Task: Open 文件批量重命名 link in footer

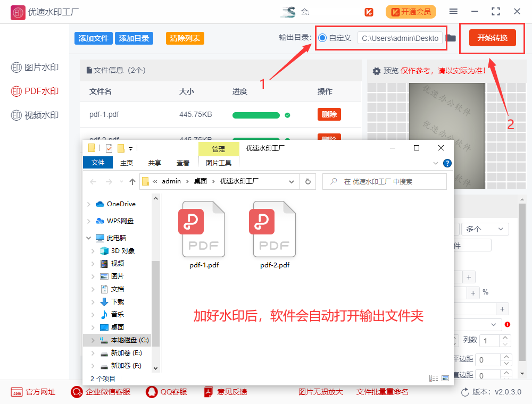Action: click(x=382, y=392)
